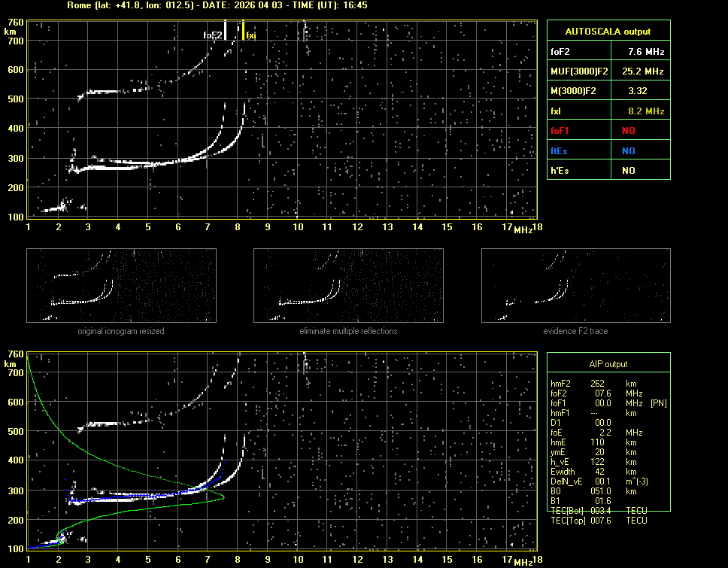Select the hmF2 262 km row
The height and width of the screenshot is (568, 728).
point(598,384)
